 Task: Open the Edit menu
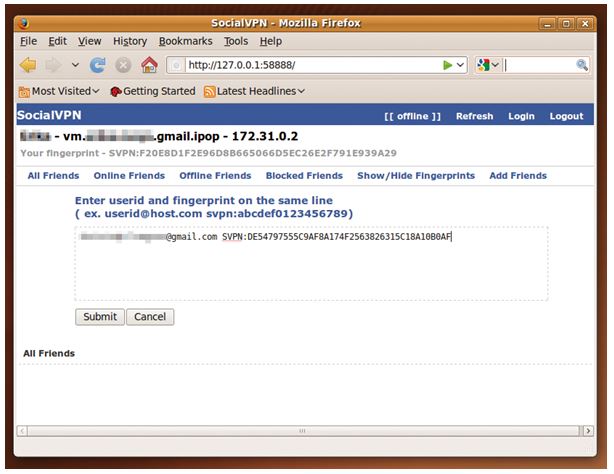58,41
